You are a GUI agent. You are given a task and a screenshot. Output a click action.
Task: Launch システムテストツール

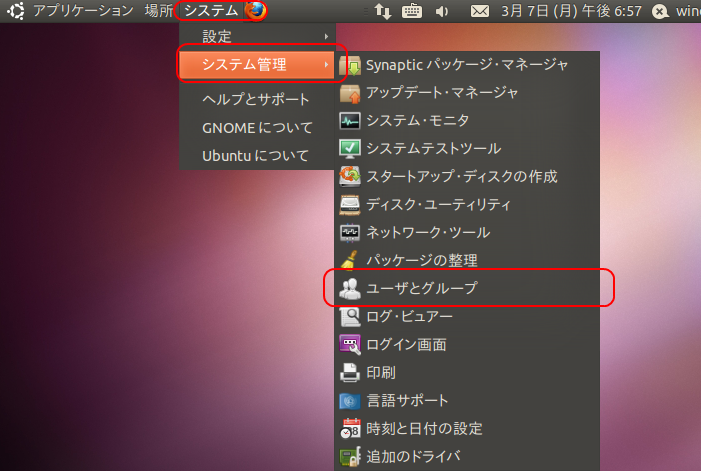click(x=467, y=149)
